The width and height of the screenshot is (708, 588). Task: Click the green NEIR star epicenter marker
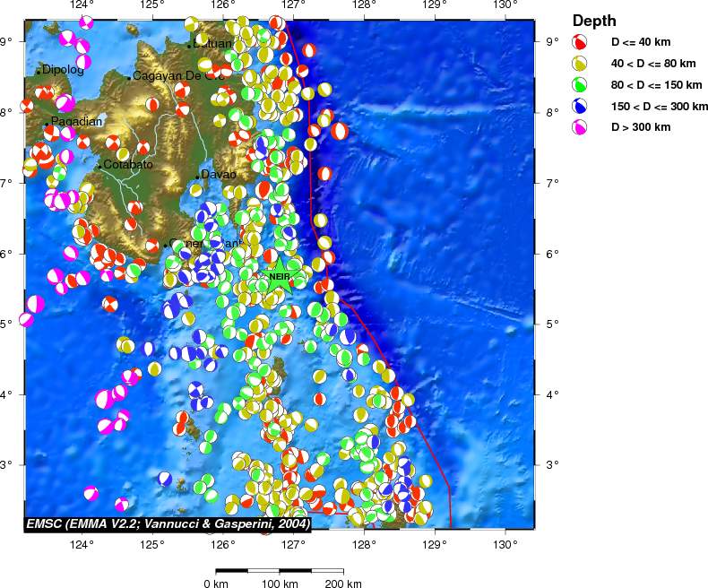(x=279, y=276)
